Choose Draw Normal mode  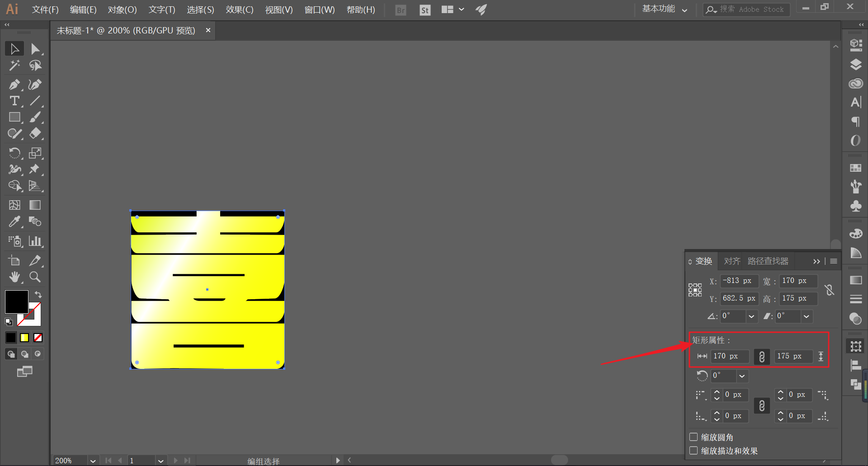point(11,354)
